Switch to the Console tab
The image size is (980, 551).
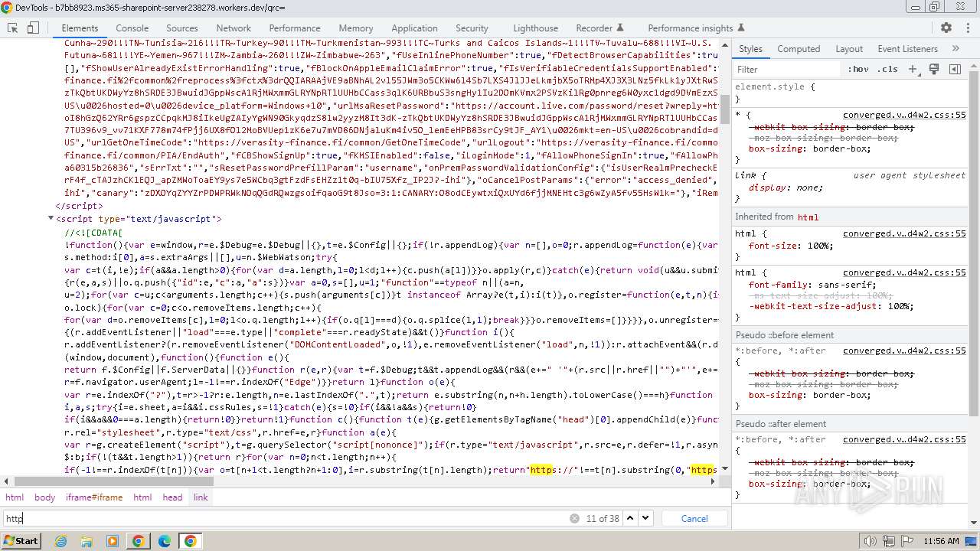click(132, 28)
